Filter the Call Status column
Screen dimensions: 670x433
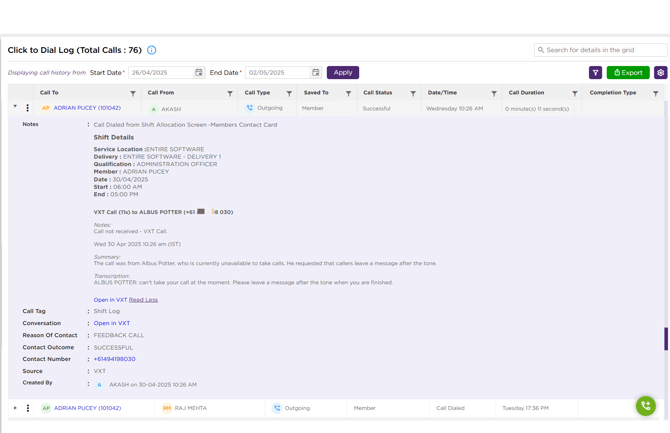(413, 93)
